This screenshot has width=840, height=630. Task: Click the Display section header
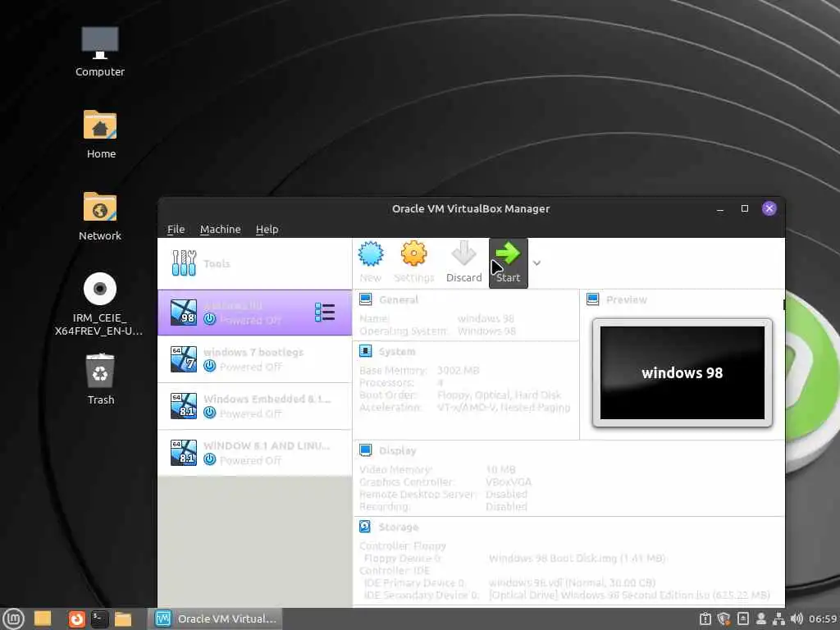(398, 450)
